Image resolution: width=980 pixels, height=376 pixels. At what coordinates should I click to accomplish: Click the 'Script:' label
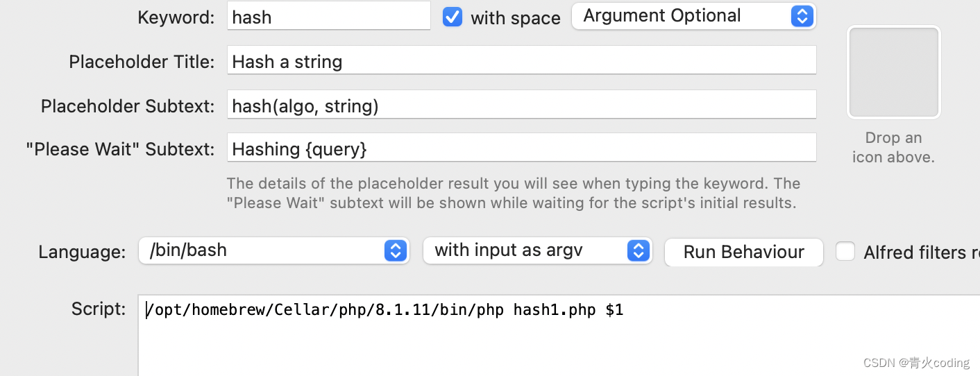[x=99, y=309]
